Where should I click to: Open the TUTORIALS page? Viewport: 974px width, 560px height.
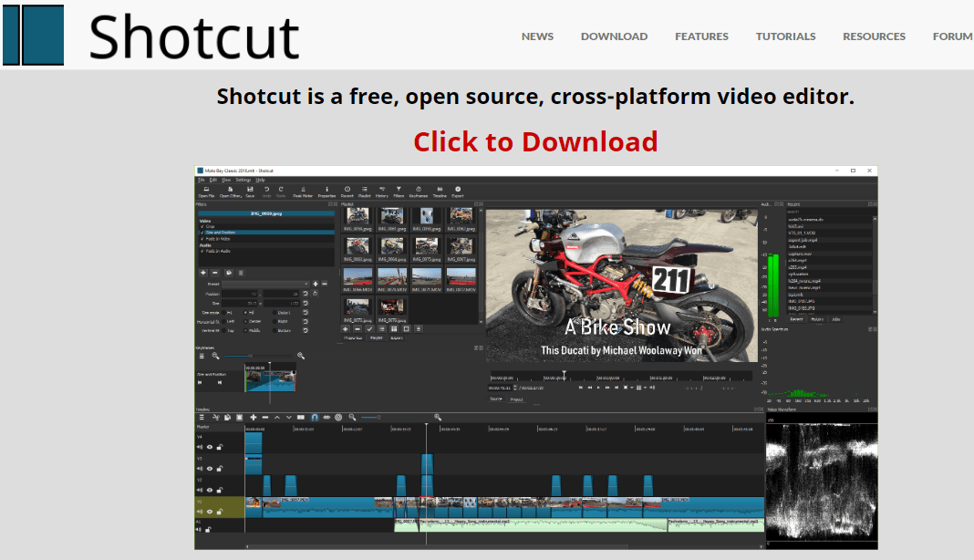pos(786,36)
